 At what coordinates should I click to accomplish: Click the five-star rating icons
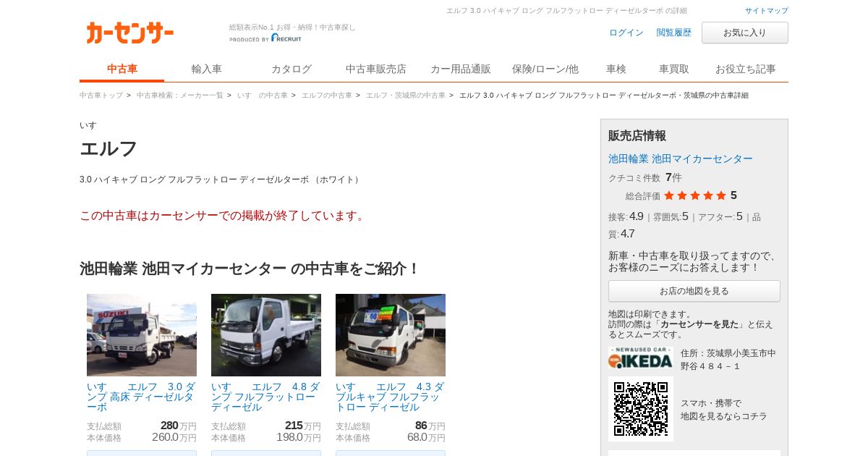pyautogui.click(x=695, y=195)
